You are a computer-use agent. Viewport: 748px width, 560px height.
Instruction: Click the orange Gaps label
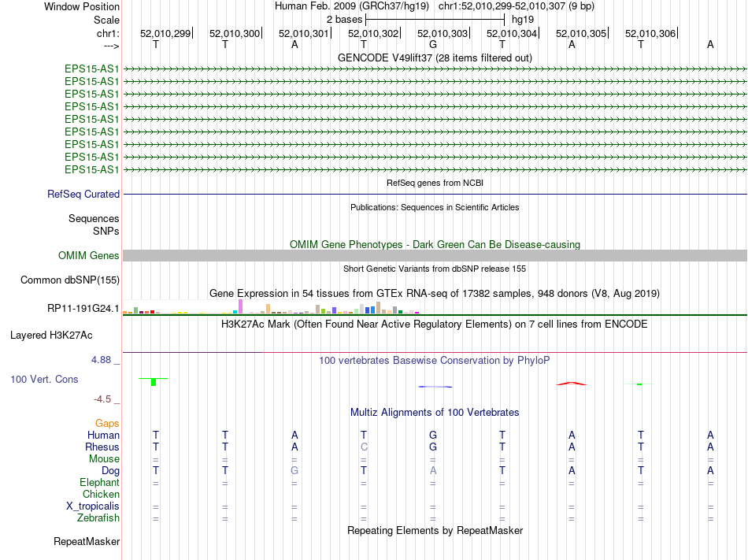coord(107,423)
